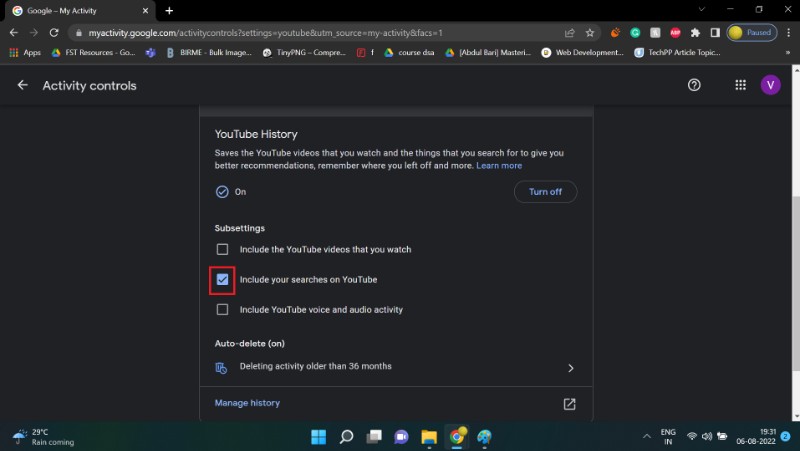Click the ENG IN language indicator
800x451 pixels.
click(x=668, y=437)
